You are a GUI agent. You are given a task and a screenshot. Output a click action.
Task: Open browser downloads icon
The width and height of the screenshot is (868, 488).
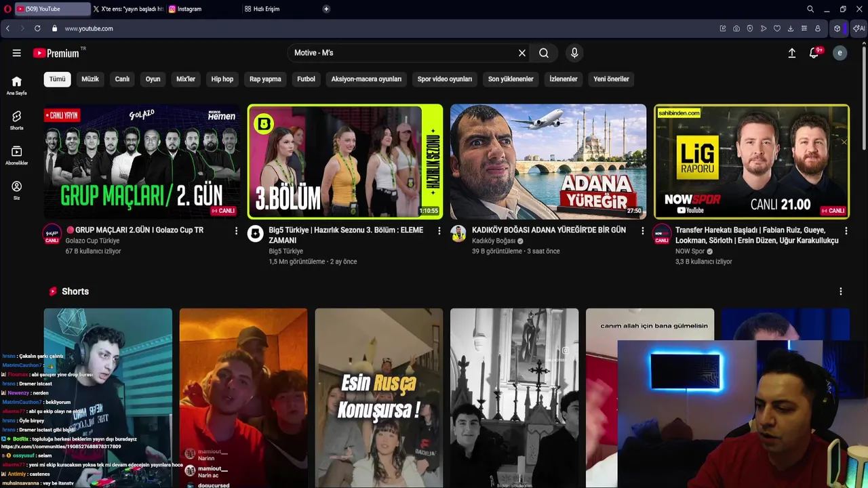pos(791,28)
